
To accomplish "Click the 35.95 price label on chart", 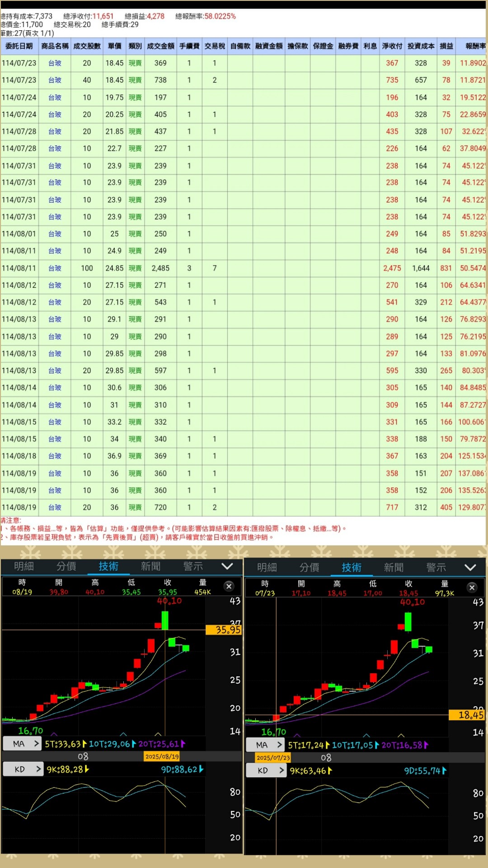I will (224, 630).
